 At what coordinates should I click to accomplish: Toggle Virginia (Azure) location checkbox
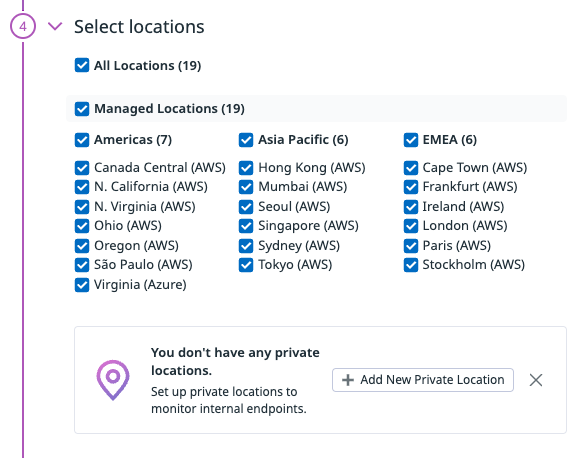[82, 285]
